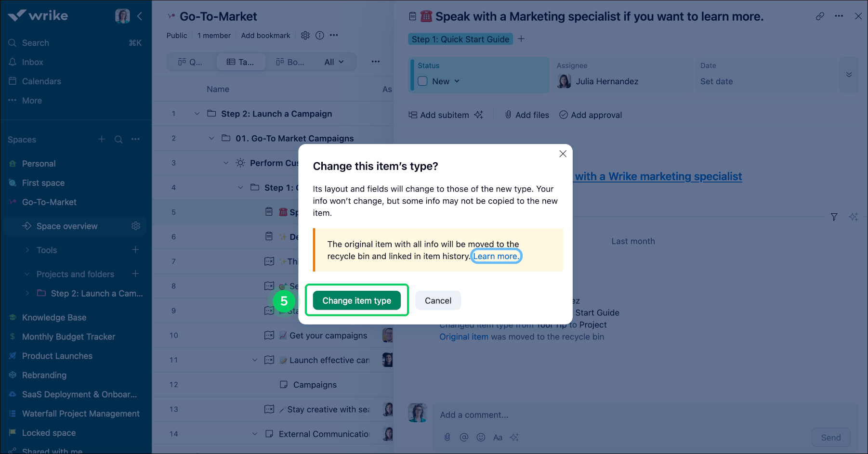Click the Add a comment field

tap(626, 415)
